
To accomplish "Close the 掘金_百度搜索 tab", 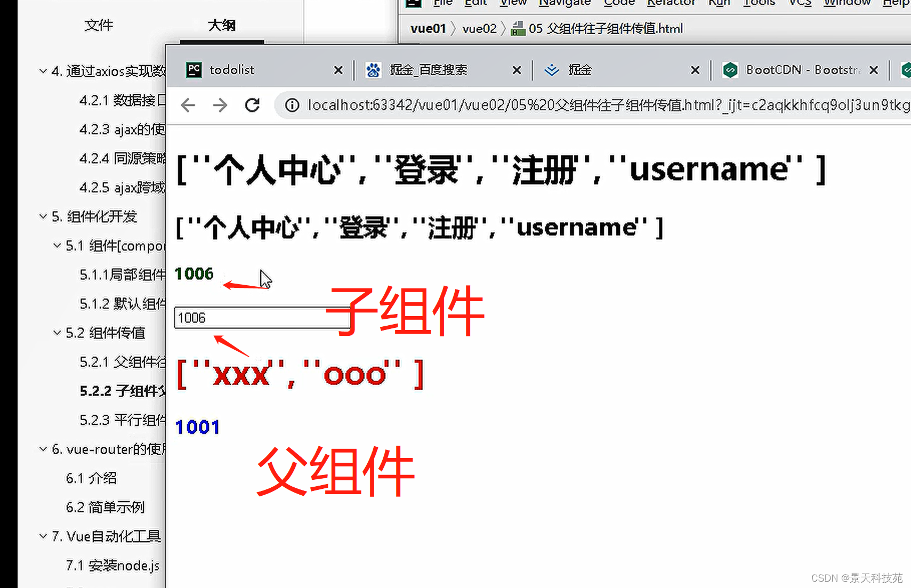I will pos(517,70).
